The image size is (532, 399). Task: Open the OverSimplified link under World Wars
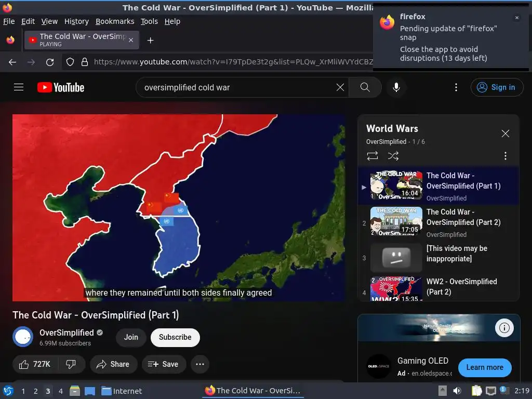tap(386, 141)
